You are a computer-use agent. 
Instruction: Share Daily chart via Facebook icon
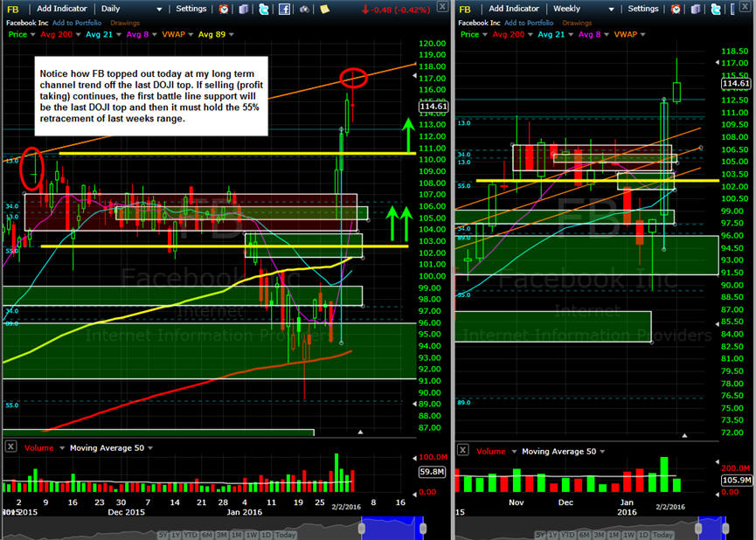[284, 9]
